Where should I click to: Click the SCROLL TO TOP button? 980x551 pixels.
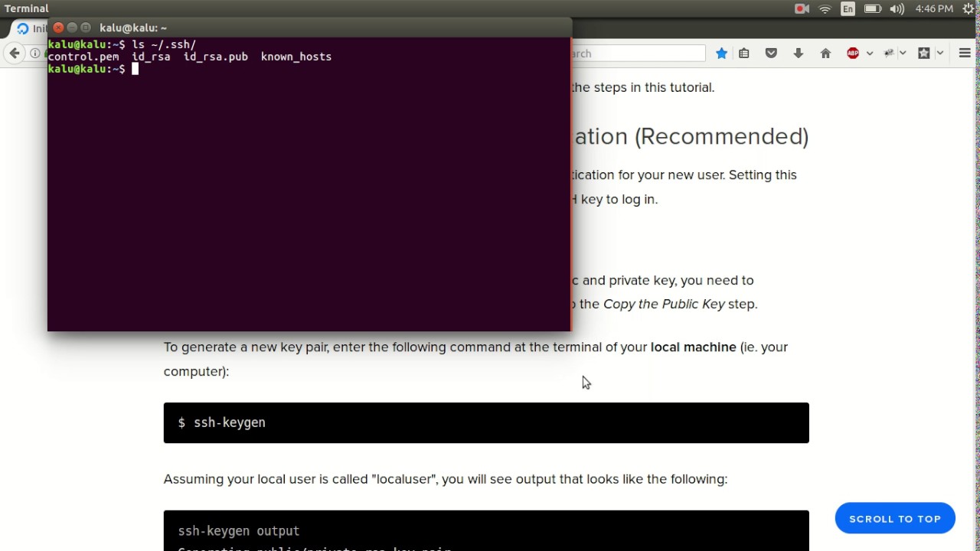pos(895,519)
